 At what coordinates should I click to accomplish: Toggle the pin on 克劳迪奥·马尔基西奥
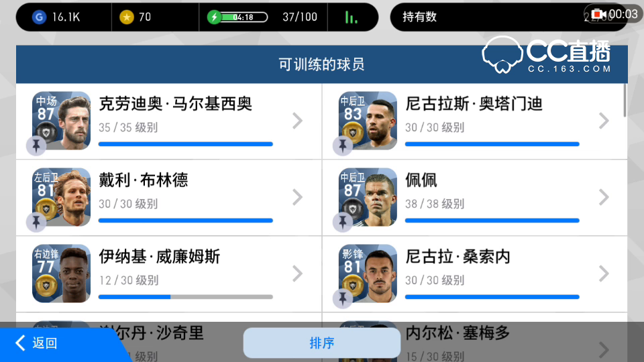tap(36, 145)
